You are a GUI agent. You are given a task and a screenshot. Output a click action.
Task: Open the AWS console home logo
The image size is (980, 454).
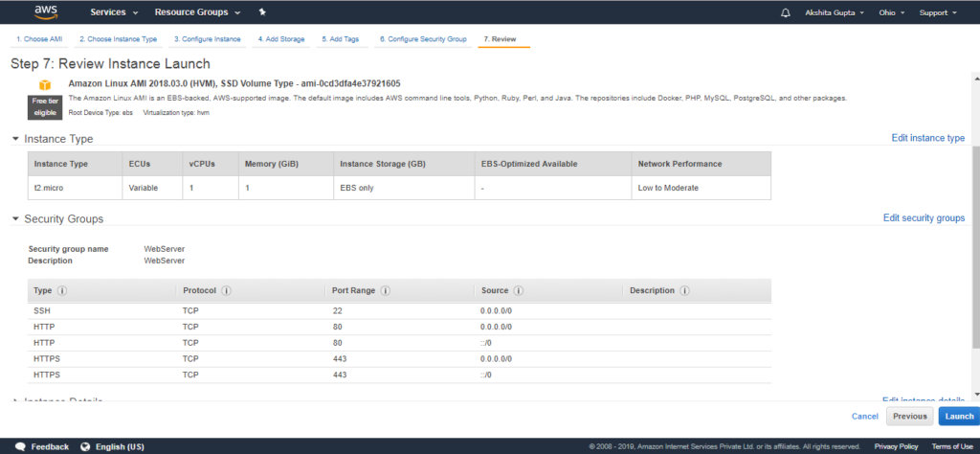tap(46, 11)
